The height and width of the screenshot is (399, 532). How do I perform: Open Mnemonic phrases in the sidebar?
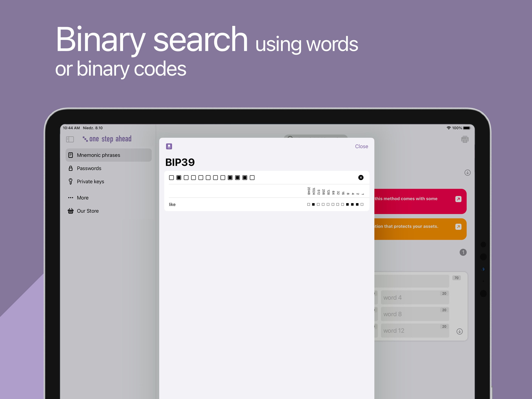(x=108, y=155)
